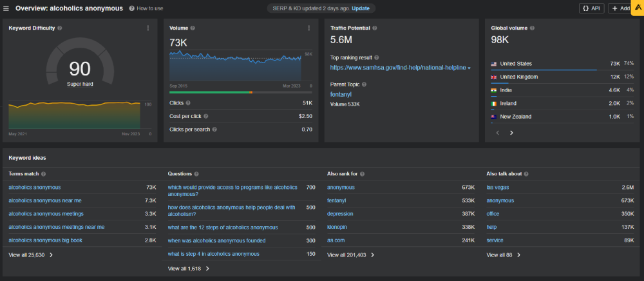Viewport: 644px width, 281px height.
Task: Expand the top ranking URL dropdown arrow
Action: (x=469, y=68)
